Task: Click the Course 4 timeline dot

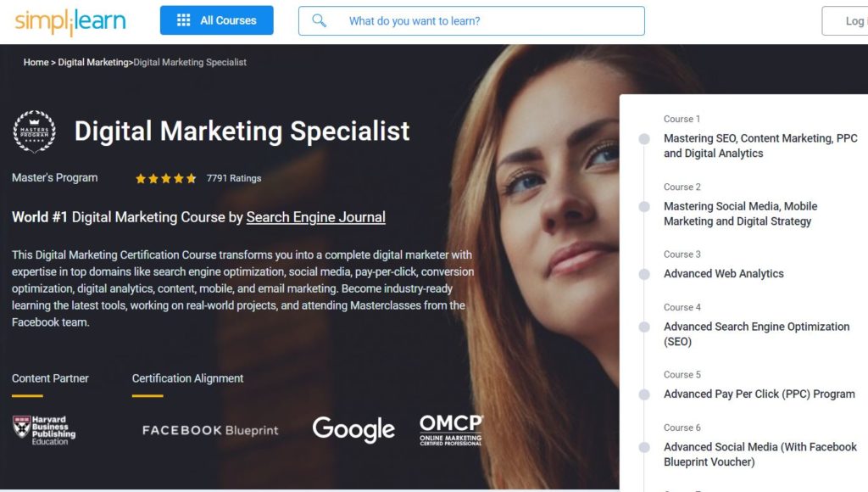Action: [x=644, y=327]
